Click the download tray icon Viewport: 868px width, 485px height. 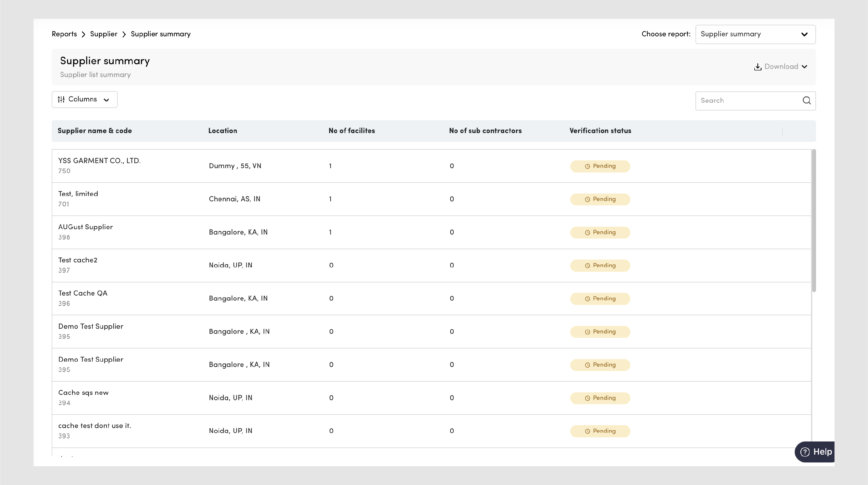[757, 67]
